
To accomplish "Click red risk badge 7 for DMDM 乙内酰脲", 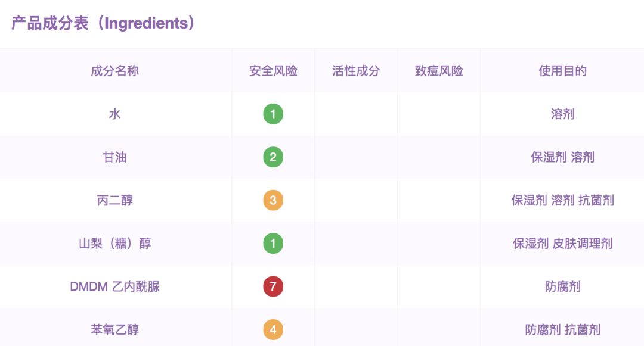I will pyautogui.click(x=273, y=286).
